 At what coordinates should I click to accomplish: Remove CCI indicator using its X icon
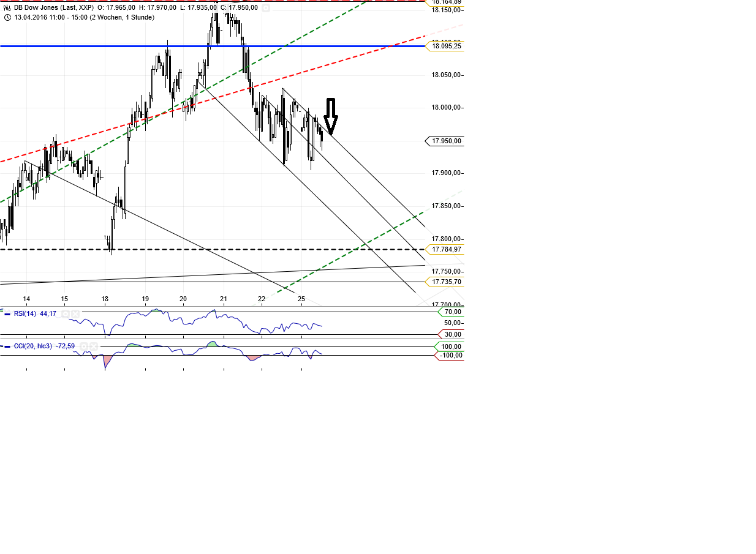(x=94, y=346)
